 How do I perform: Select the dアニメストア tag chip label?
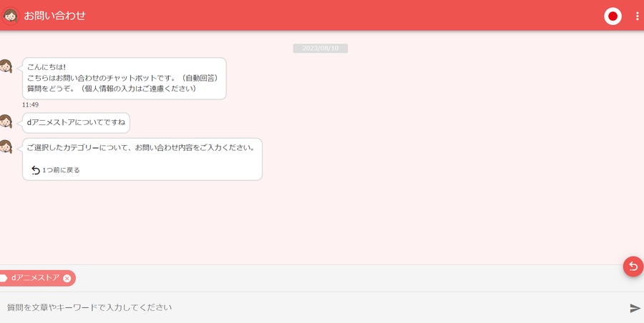coord(35,278)
